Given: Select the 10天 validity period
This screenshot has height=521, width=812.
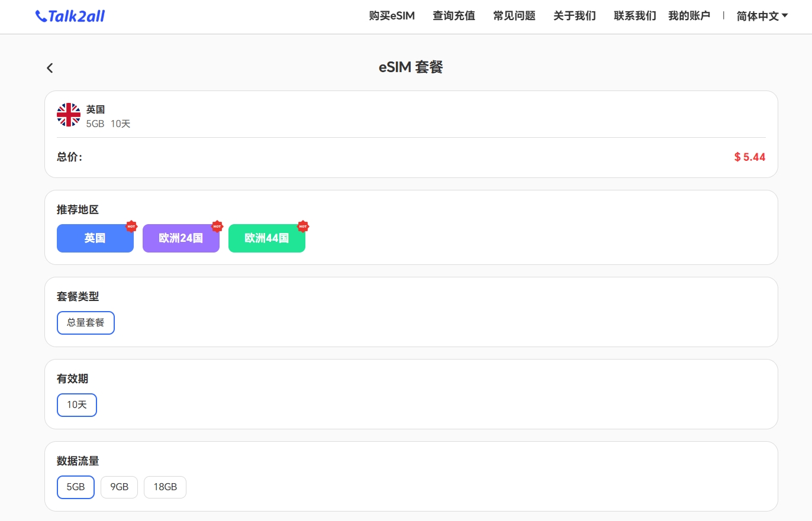Looking at the screenshot, I should coord(77,405).
